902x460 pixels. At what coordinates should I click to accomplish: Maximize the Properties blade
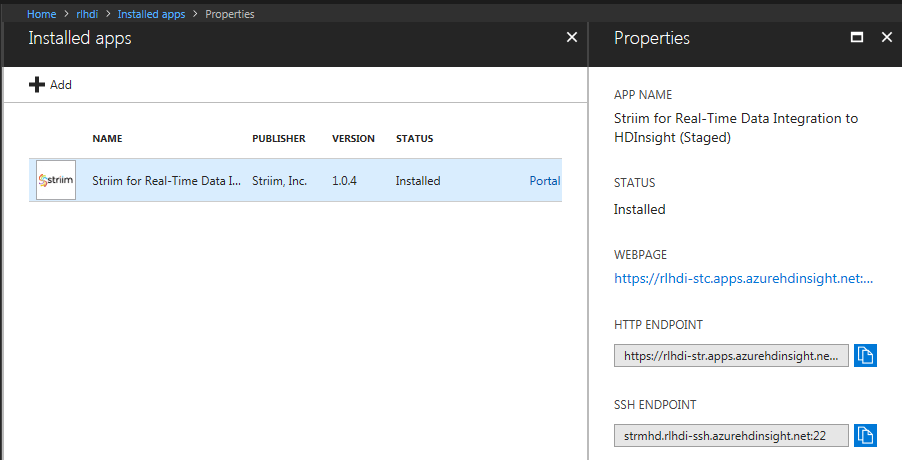pyautogui.click(x=857, y=37)
